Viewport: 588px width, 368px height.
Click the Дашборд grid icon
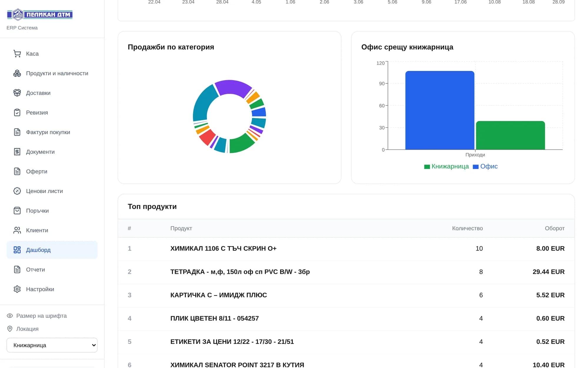pyautogui.click(x=17, y=250)
